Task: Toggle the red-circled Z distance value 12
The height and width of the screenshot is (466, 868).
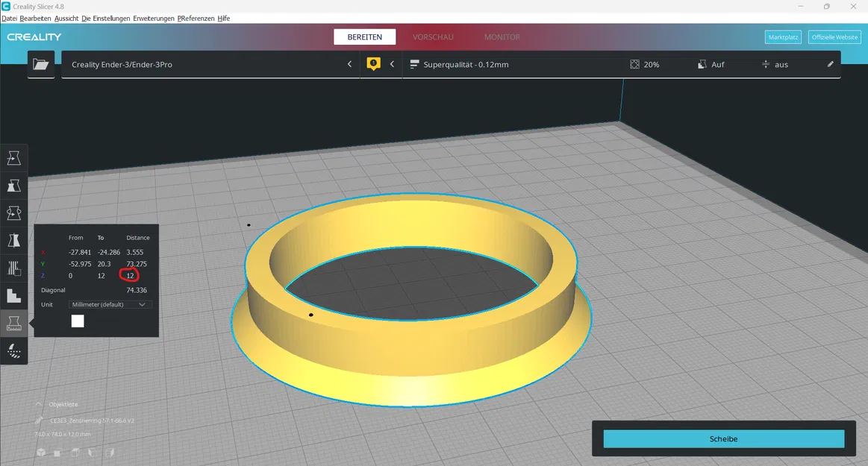Action: tap(130, 275)
